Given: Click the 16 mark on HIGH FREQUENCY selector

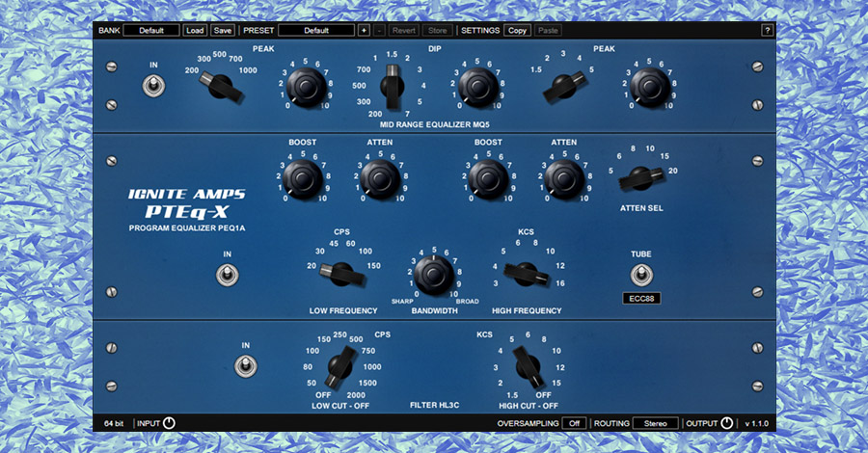Looking at the screenshot, I should (x=560, y=283).
